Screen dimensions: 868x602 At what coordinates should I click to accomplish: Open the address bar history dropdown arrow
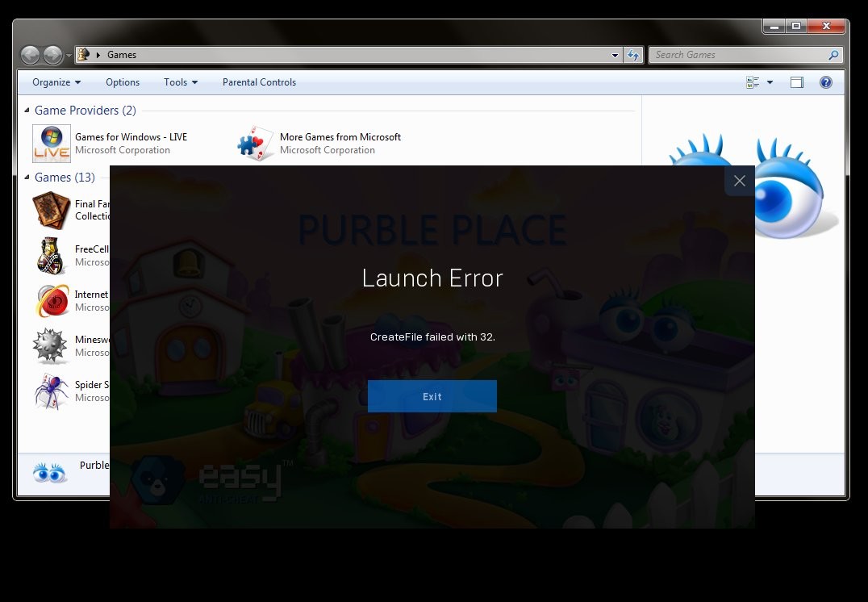(615, 55)
